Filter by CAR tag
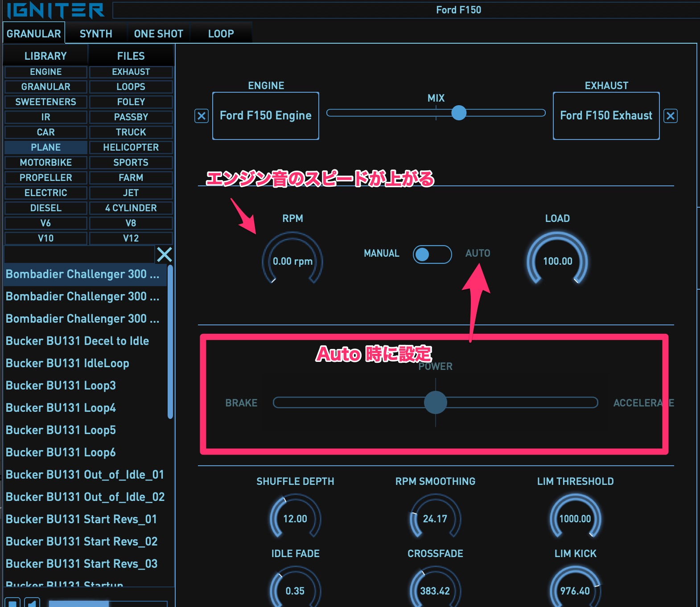The height and width of the screenshot is (607, 700). [x=46, y=132]
